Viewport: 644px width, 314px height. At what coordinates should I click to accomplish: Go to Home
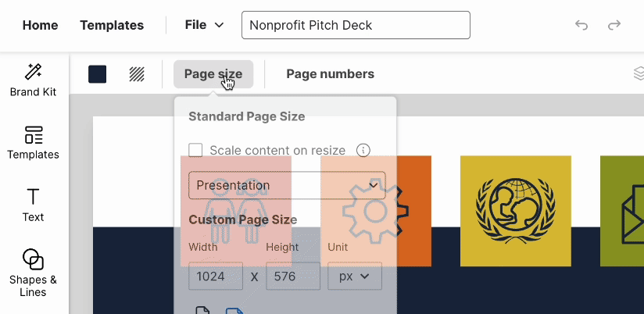40,25
